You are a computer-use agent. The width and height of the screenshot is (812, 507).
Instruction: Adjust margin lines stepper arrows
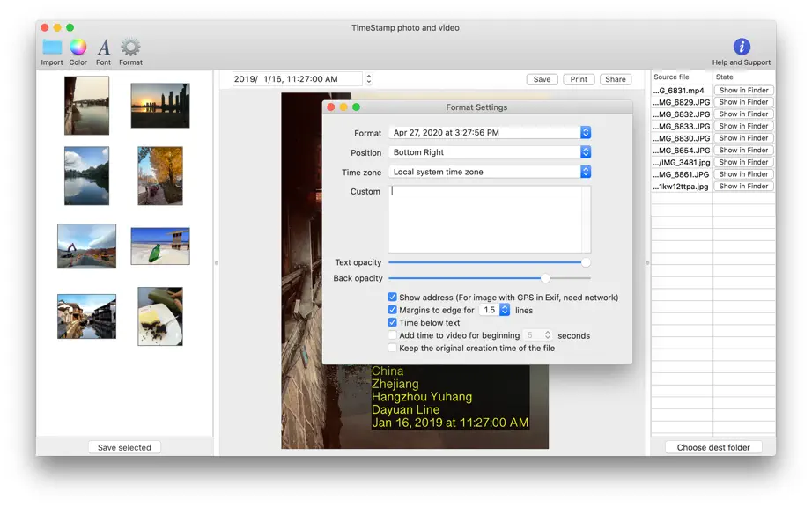[x=505, y=310]
